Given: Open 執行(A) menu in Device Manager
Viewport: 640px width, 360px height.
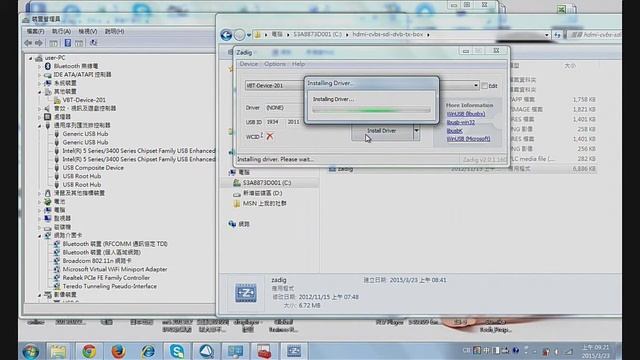Looking at the screenshot, I should click(62, 31).
